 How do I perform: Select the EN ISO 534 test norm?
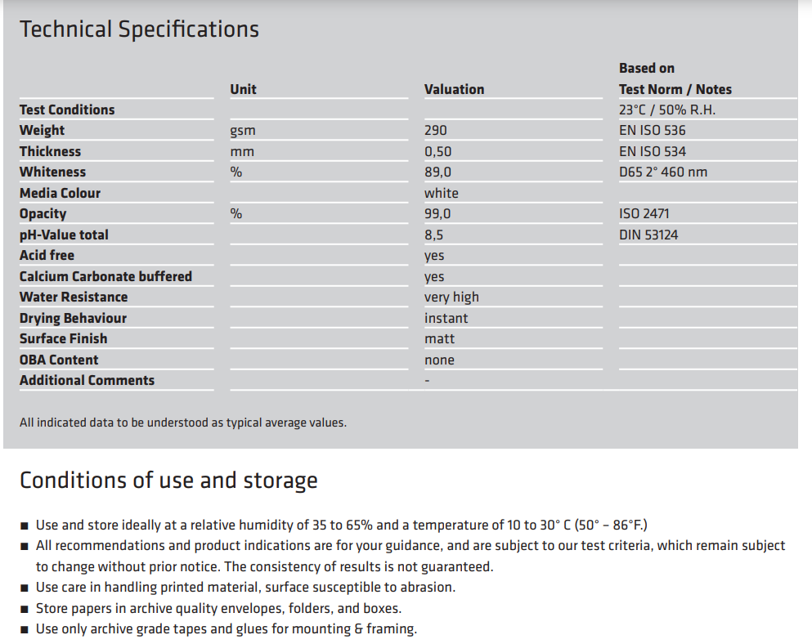coord(653,151)
